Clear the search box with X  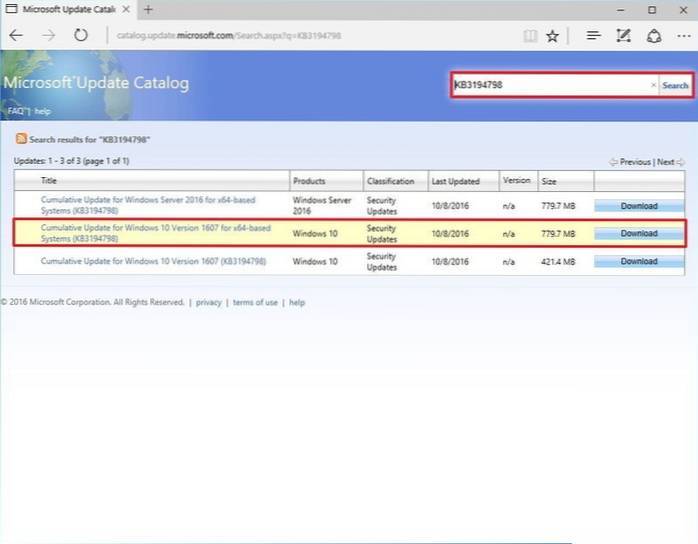[654, 85]
